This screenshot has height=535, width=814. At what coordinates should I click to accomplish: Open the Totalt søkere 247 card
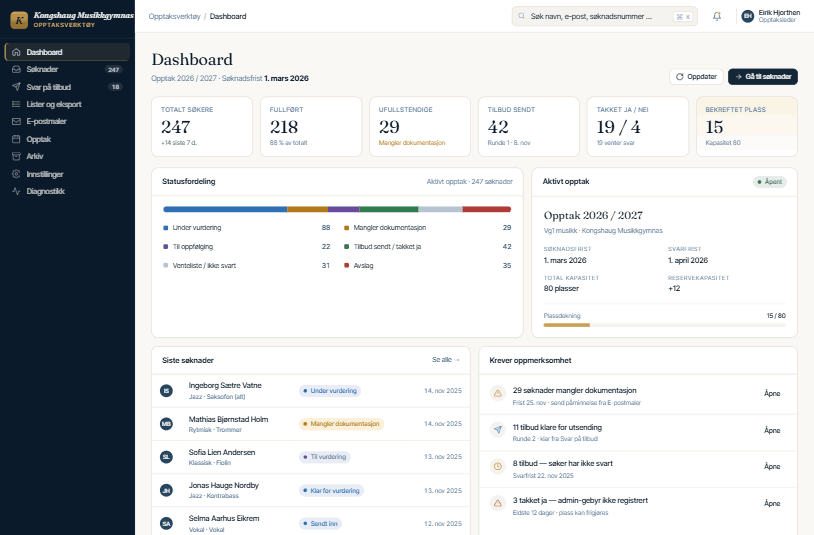click(202, 126)
